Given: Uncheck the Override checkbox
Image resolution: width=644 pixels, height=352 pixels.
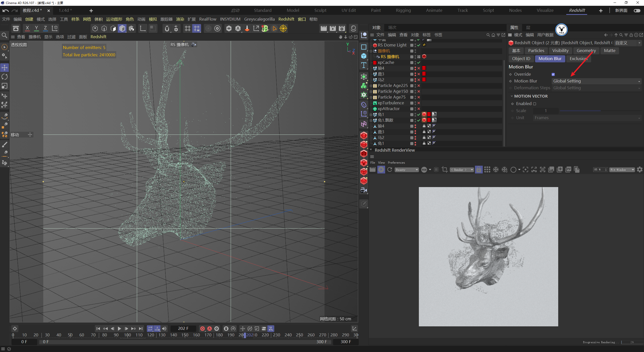Looking at the screenshot, I should pos(553,74).
